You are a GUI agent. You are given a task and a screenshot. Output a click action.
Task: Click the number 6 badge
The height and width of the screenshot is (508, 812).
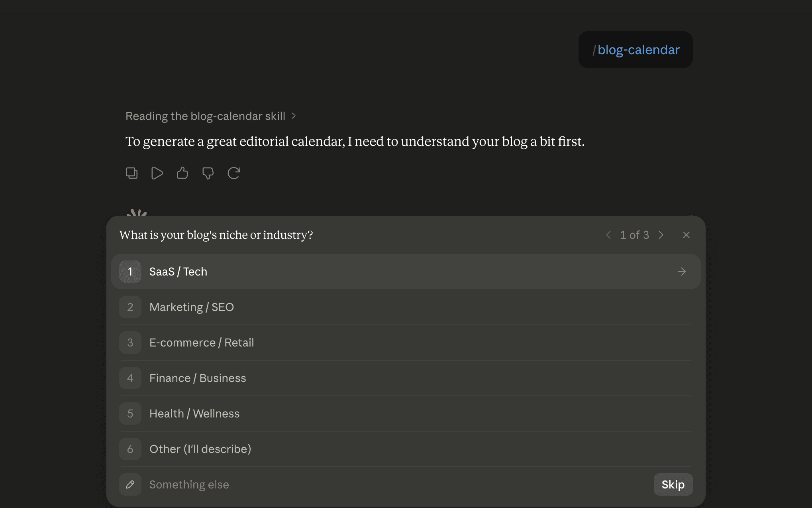[x=130, y=449]
